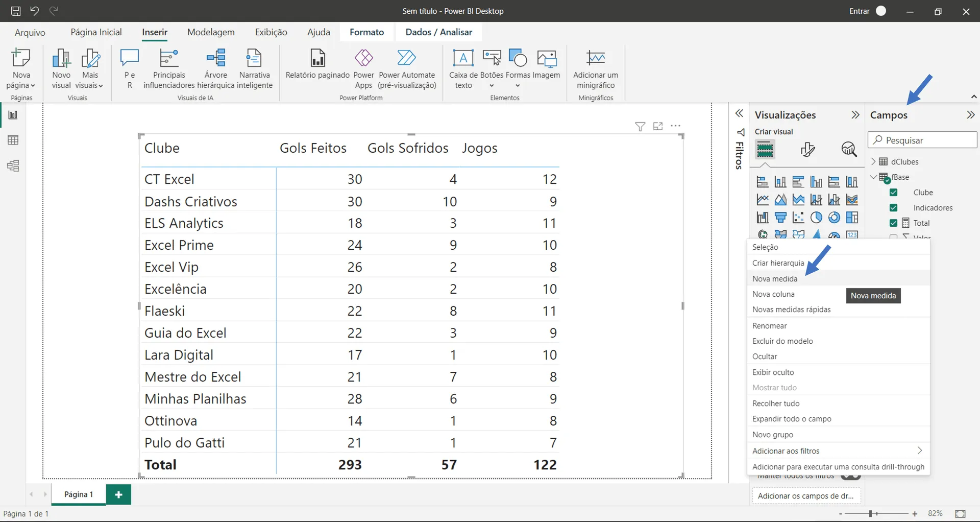Choose pie chart visualization
This screenshot has height=522, width=980.
pos(816,217)
